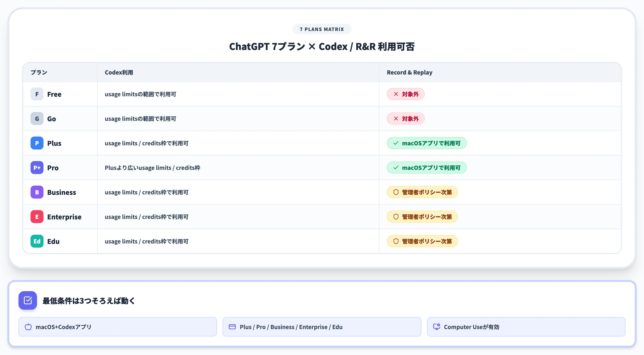Click the shield icon in Enterprise row badge
This screenshot has height=355, width=644.
point(396,217)
